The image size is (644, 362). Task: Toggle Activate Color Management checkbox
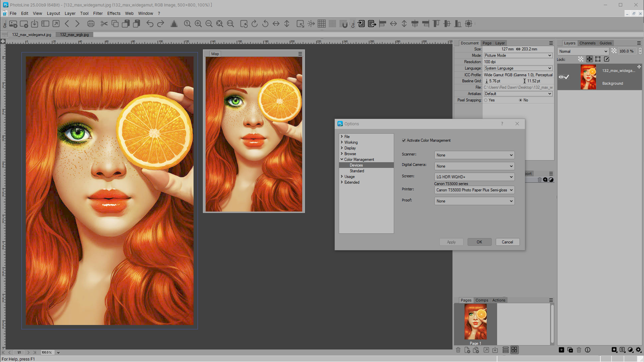pos(404,140)
